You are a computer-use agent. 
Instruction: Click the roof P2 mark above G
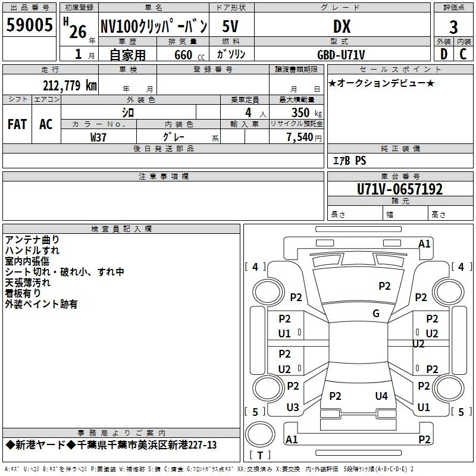click(x=385, y=286)
